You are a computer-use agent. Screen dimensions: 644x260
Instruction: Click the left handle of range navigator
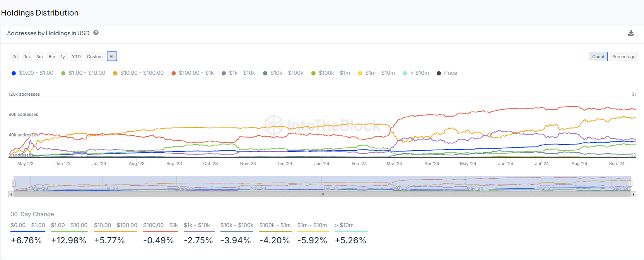(x=14, y=183)
